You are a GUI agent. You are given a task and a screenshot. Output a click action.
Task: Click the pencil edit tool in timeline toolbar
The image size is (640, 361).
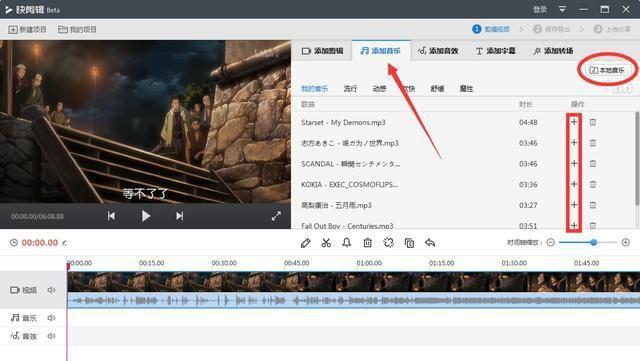pos(305,243)
